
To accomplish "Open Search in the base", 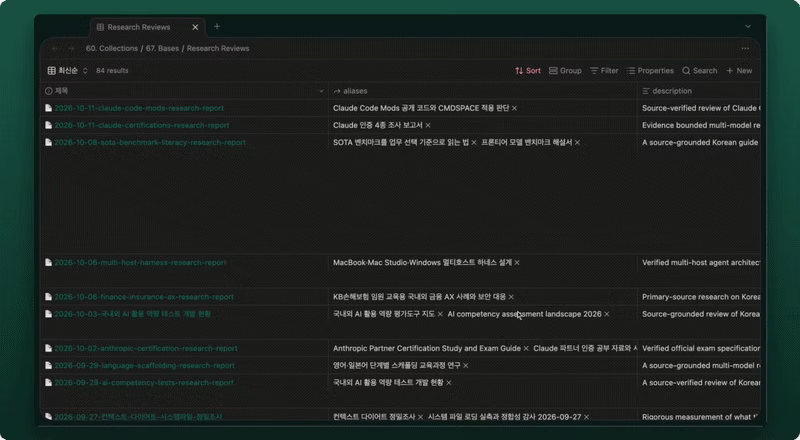I will (x=699, y=71).
